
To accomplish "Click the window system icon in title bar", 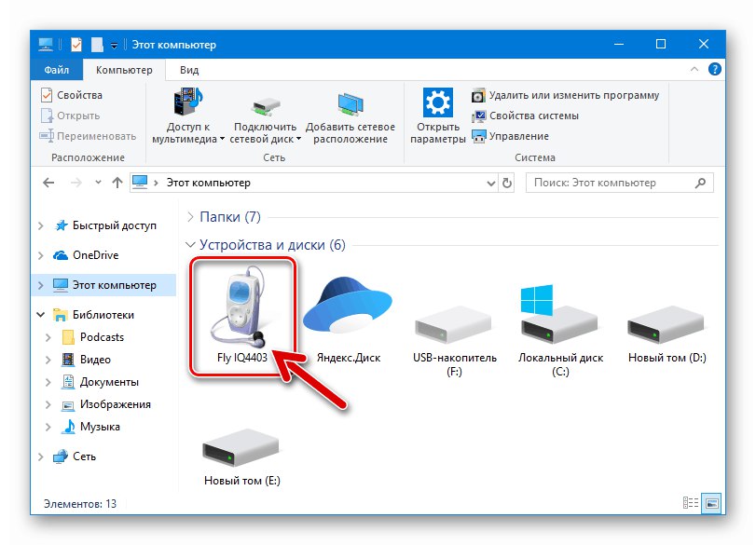I will (46, 45).
